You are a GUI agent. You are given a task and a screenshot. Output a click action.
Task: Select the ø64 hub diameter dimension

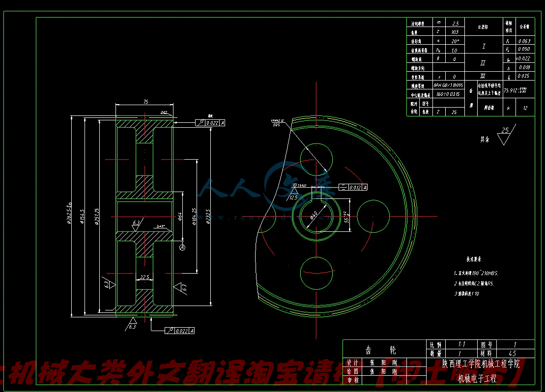(x=180, y=217)
